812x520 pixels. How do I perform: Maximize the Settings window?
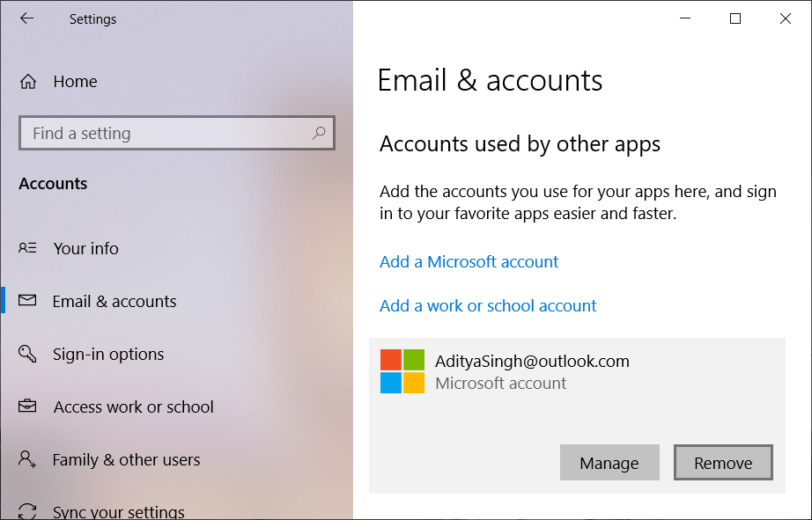point(735,18)
